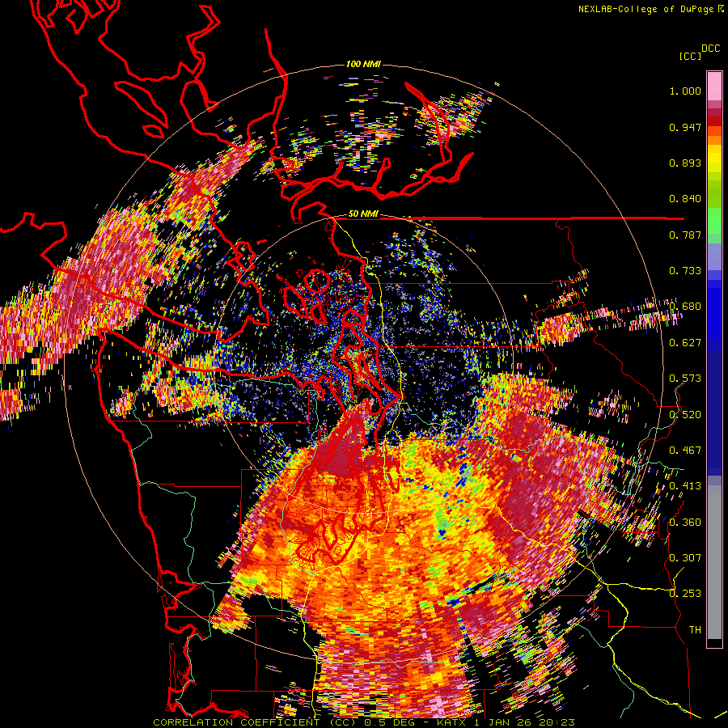Click the KATX 1 JAN 26 20:23 timestamp
This screenshot has width=728, height=728.
coord(506,722)
